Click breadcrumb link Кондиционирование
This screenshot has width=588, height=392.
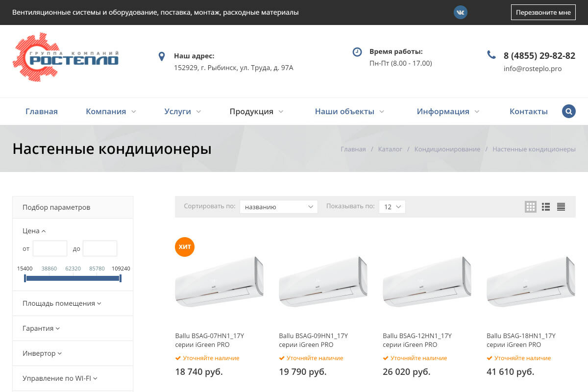pos(447,149)
